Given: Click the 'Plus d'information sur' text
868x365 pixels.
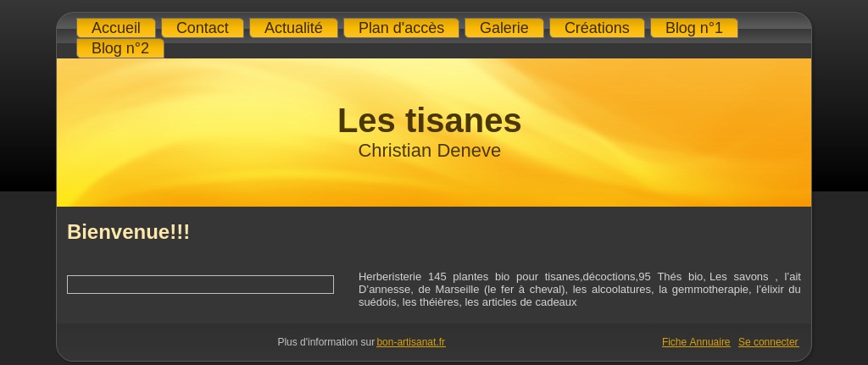Looking at the screenshot, I should pos(326,342).
